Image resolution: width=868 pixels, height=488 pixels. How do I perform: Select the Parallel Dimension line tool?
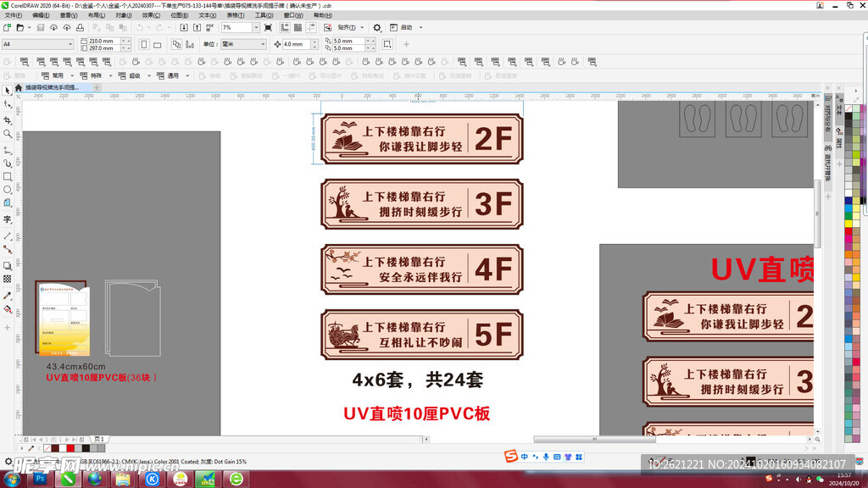click(7, 236)
